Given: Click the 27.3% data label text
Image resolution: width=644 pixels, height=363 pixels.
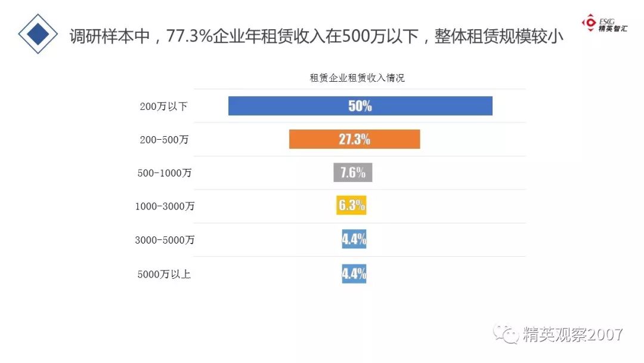Looking at the screenshot, I should (x=354, y=139).
